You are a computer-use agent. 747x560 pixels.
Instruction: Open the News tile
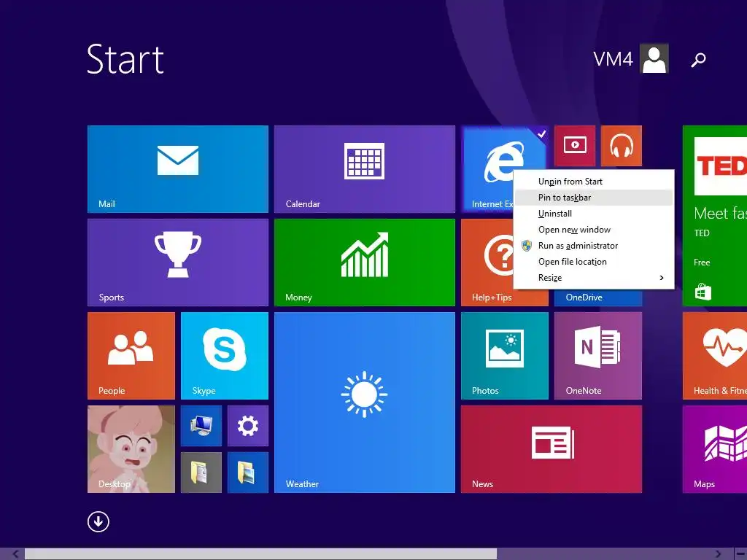(x=551, y=449)
